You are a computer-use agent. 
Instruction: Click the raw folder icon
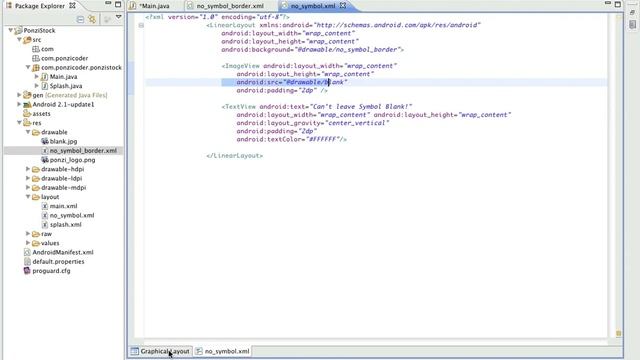coord(36,234)
